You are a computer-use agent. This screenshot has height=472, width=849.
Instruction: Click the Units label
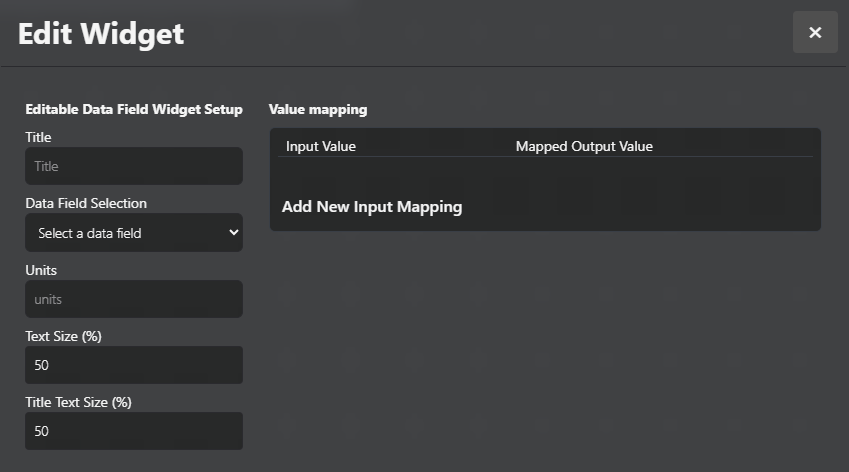click(x=41, y=270)
